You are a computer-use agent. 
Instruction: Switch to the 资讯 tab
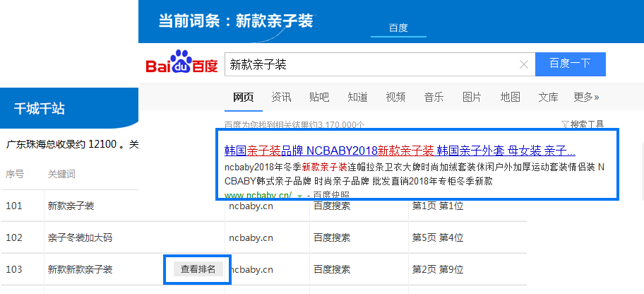pyautogui.click(x=281, y=98)
